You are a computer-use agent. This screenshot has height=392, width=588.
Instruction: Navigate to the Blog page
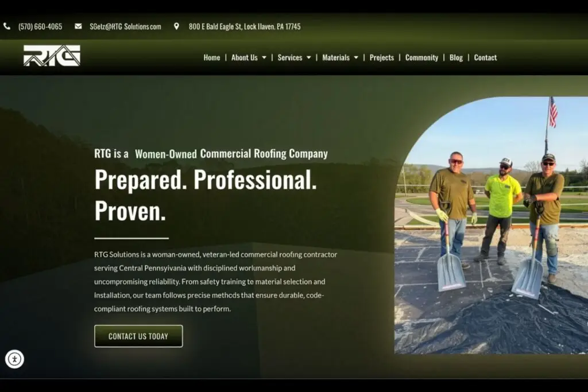coord(456,58)
